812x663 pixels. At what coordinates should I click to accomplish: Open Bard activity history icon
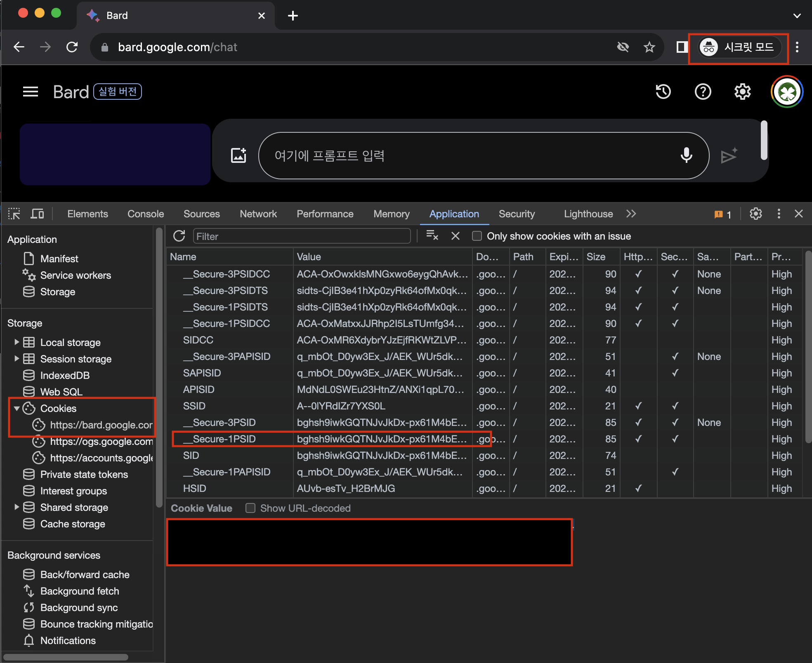(663, 92)
